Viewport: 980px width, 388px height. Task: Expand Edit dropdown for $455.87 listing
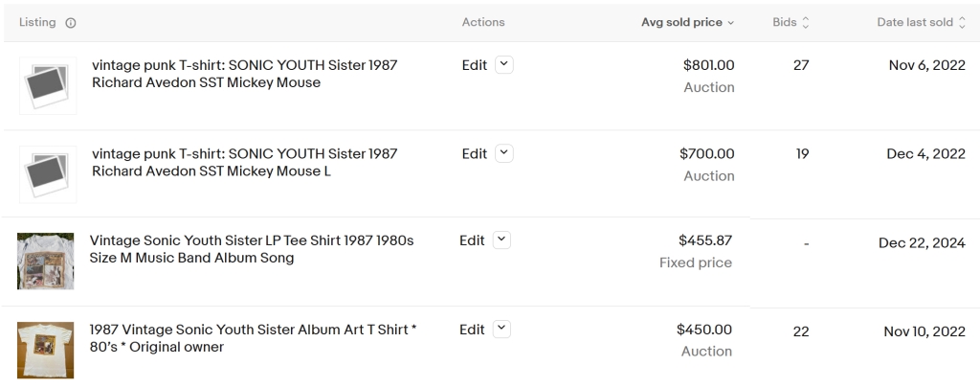(x=501, y=240)
